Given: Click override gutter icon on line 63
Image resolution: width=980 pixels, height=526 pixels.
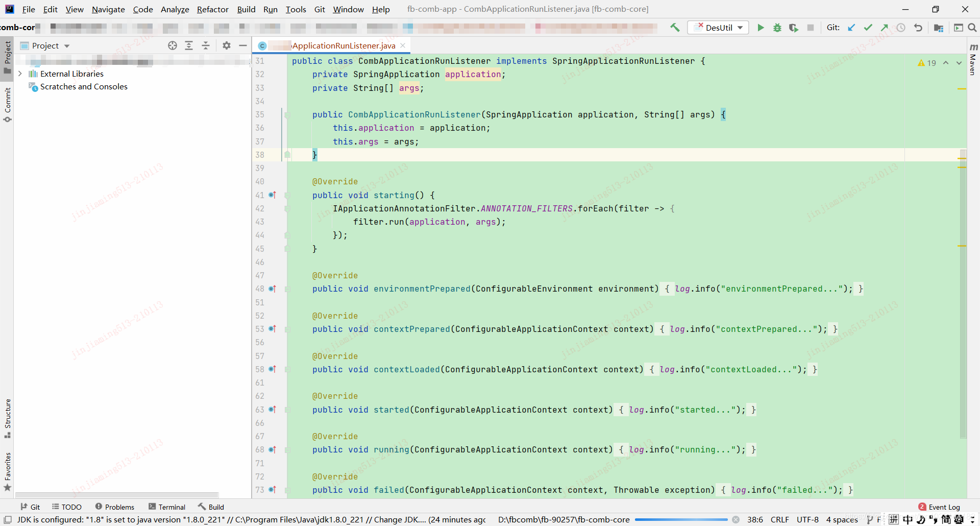Looking at the screenshot, I should click(x=273, y=410).
